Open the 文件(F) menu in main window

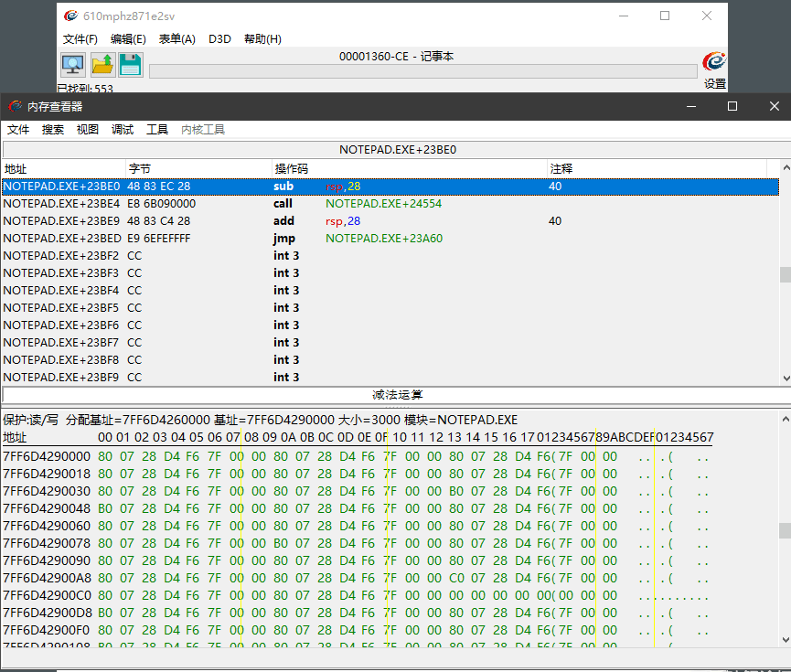[x=80, y=39]
